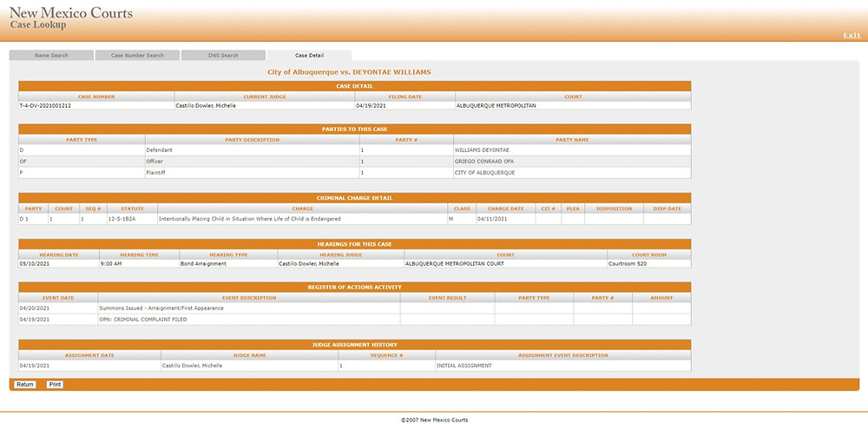868x424 pixels.
Task: Click the Return button
Action: (25, 385)
